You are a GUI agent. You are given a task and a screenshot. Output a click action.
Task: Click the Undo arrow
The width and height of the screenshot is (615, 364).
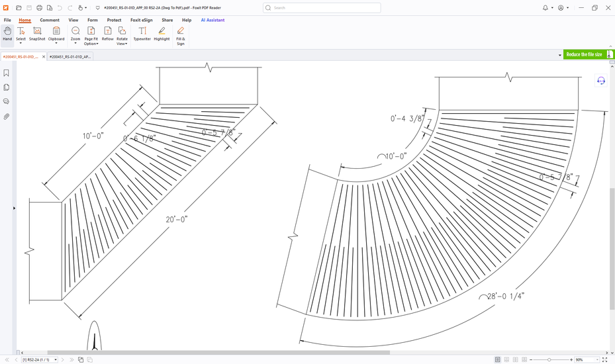(60, 8)
